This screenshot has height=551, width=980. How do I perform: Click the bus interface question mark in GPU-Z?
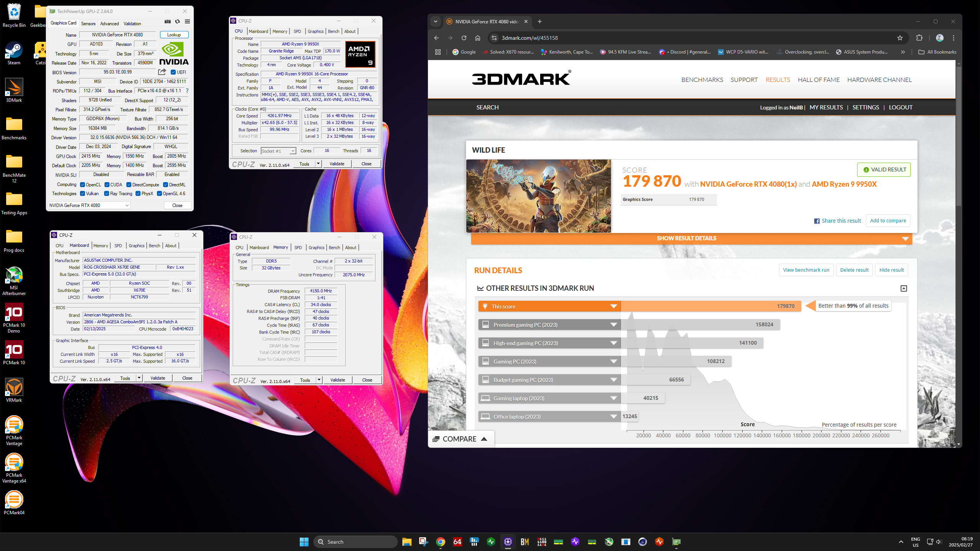(x=187, y=91)
